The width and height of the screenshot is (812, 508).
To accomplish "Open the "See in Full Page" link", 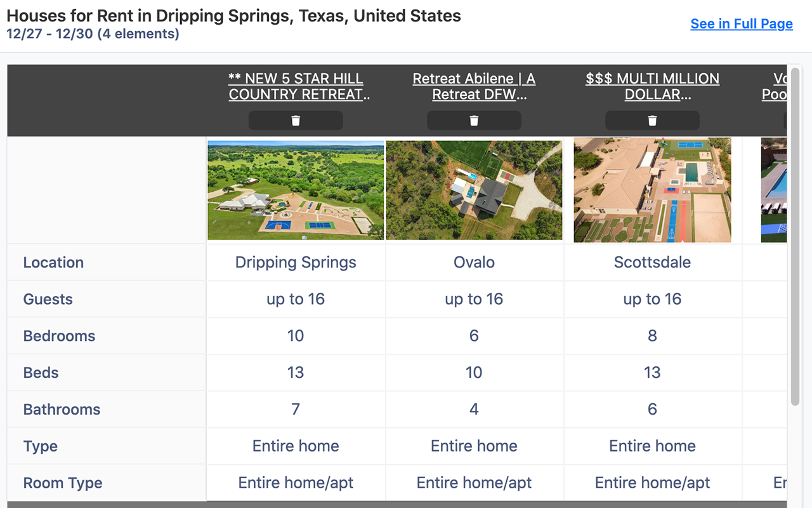I will coord(741,23).
